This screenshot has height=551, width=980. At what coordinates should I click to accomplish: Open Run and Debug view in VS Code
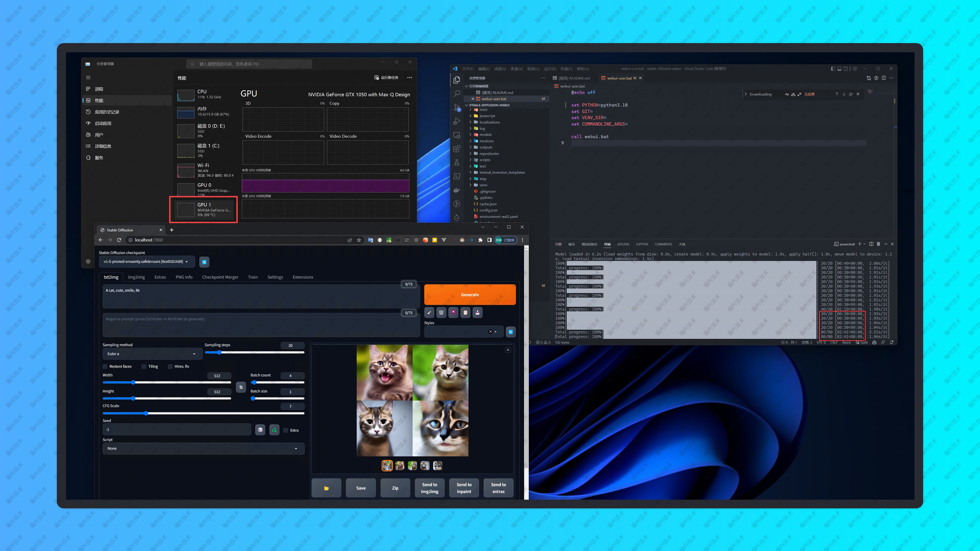[457, 121]
